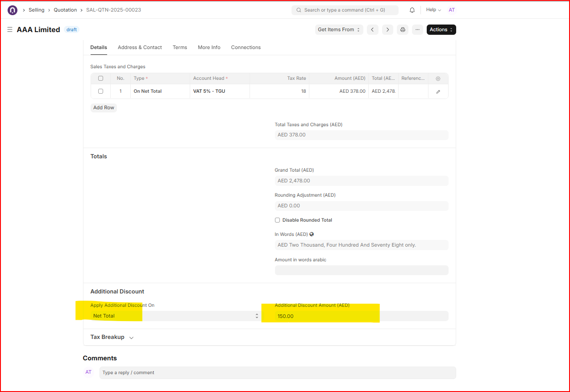570x392 pixels.
Task: Open the tax table settings gear icon
Action: click(x=438, y=78)
